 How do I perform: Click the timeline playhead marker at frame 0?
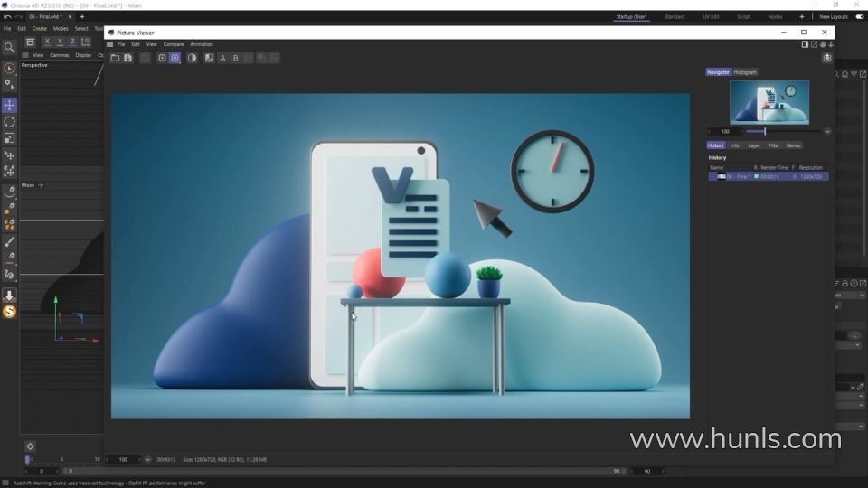[x=28, y=459]
